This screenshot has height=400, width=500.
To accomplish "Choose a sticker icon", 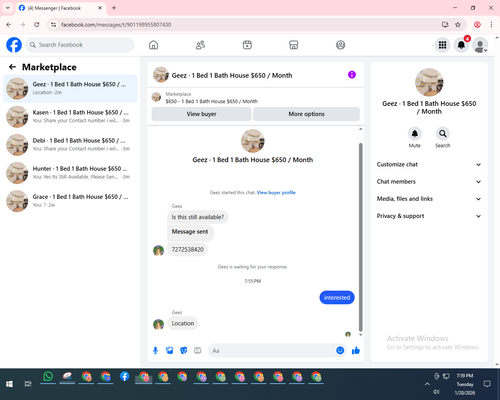I will (184, 350).
